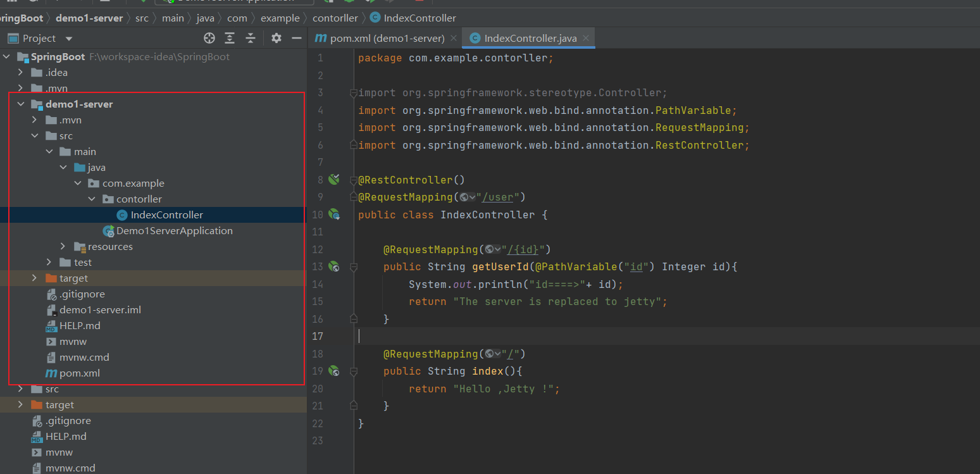Collapse the demo1-server module folder

[21, 104]
